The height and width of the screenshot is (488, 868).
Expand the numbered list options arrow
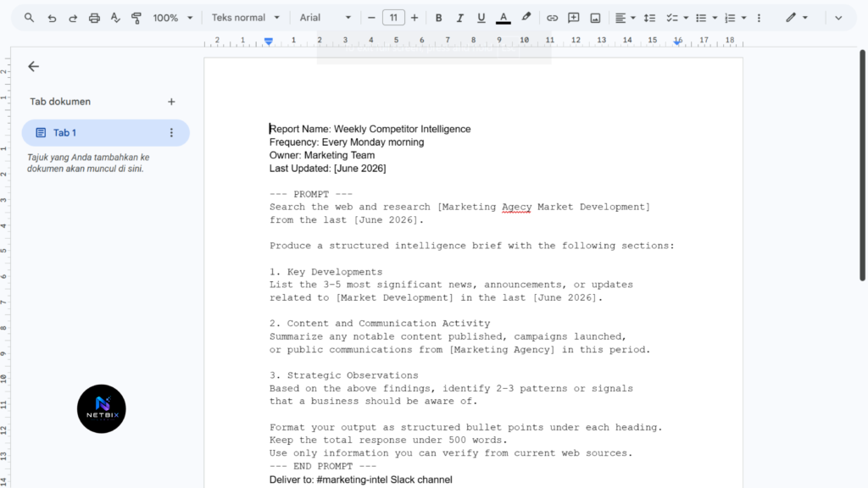coord(744,18)
